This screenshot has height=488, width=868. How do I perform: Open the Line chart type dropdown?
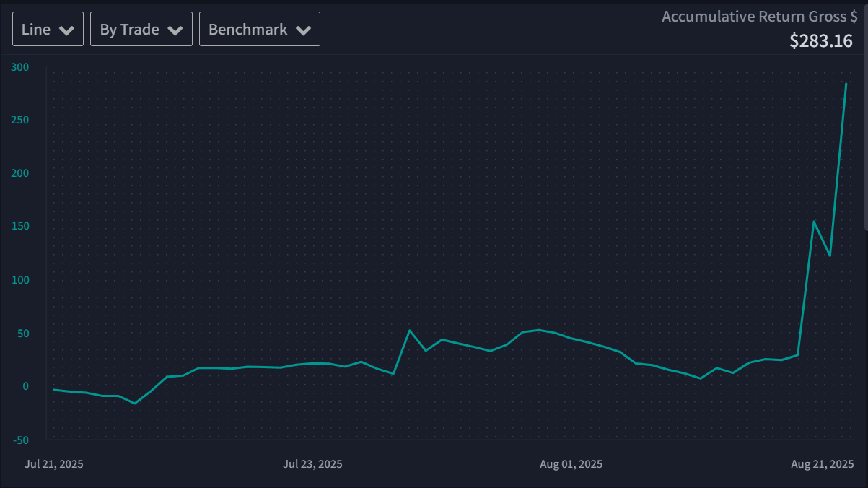click(x=48, y=30)
